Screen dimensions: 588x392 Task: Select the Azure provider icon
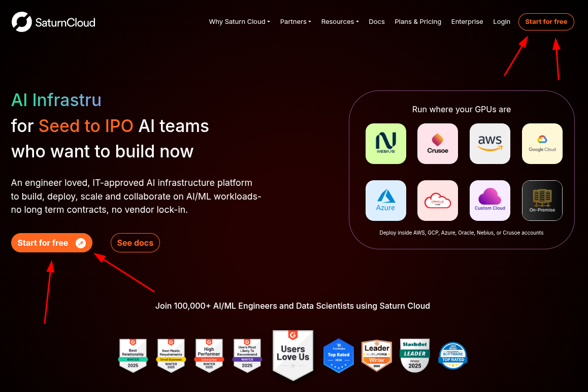[385, 200]
